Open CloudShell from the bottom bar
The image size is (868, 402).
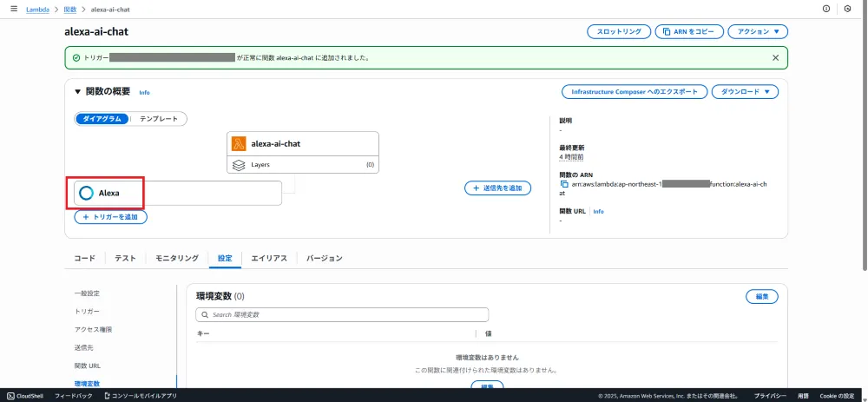[25, 396]
